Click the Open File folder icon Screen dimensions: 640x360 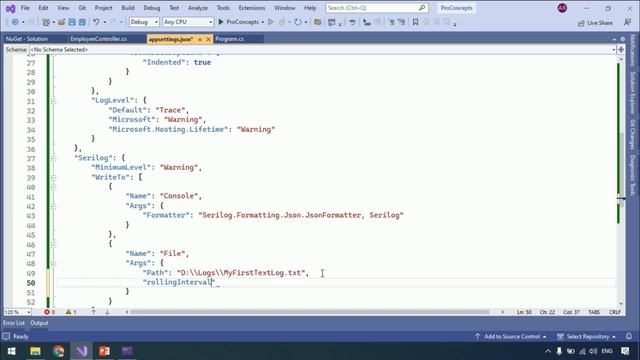pyautogui.click(x=62, y=22)
